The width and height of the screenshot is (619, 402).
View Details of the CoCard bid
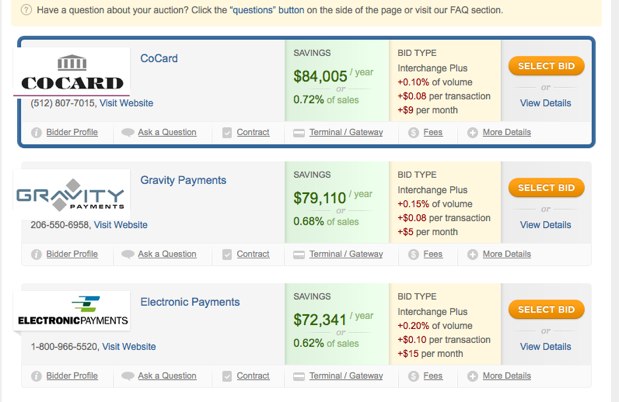pos(545,103)
